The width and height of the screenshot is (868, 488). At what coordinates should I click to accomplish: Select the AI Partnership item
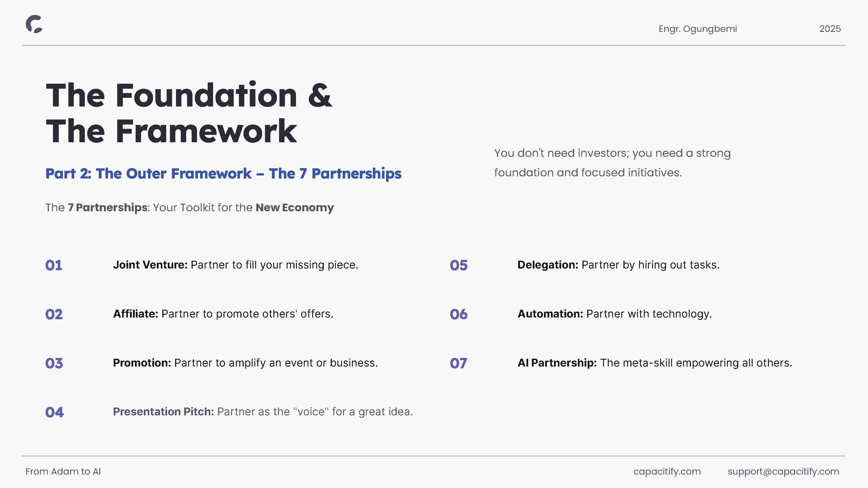tap(655, 363)
